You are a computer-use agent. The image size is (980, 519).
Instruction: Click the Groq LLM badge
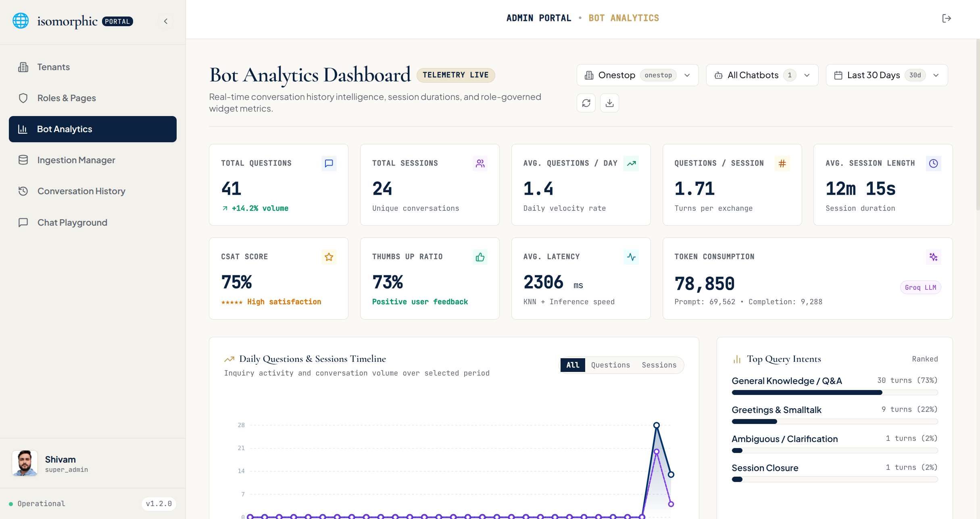click(x=920, y=287)
